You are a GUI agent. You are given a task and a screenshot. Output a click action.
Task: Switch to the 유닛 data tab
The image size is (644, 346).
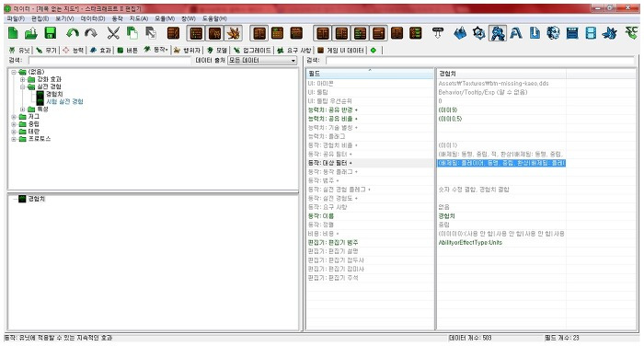(x=19, y=50)
